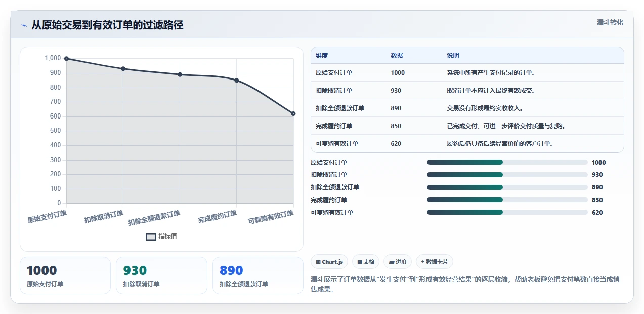Screen dimensions: 644x314
Task: Click the 930 扣除取消订单 card
Action: coord(161,276)
